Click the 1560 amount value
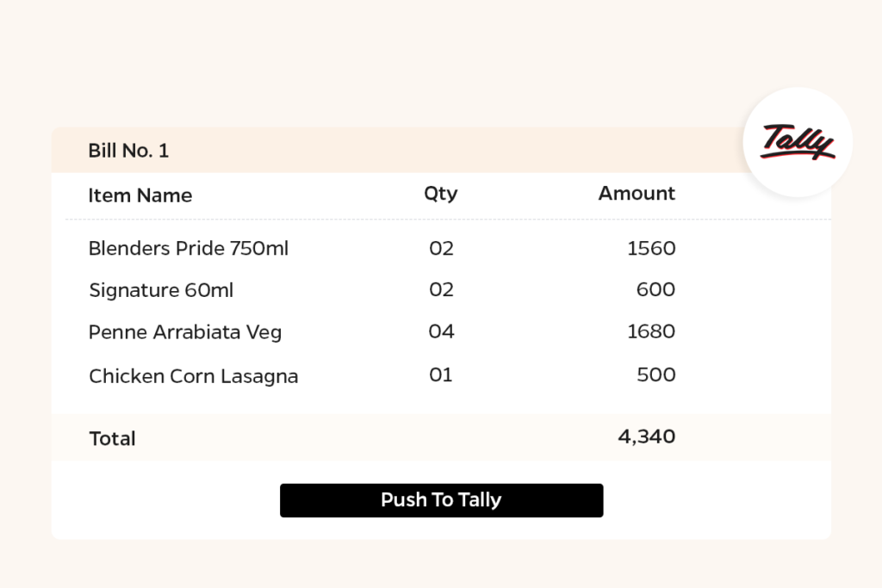 [651, 249]
